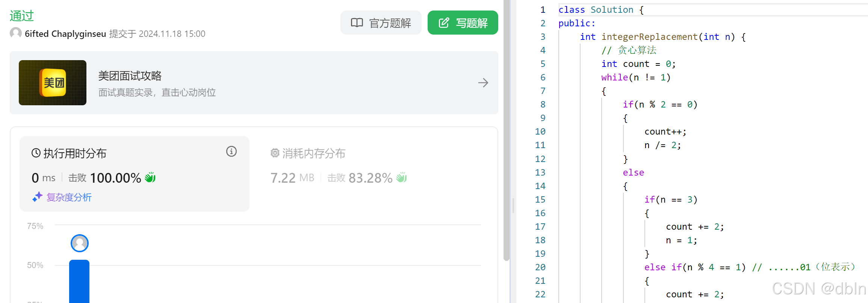Click the 'while(n != 1)' code line

click(x=636, y=77)
